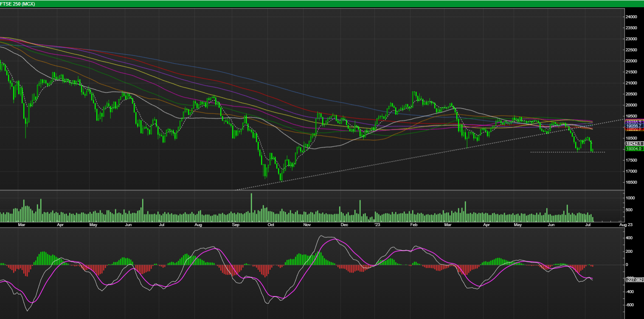This screenshot has height=319, width=644.
Task: Click the "Aug 23" date axis label
Action: pyautogui.click(x=626, y=225)
